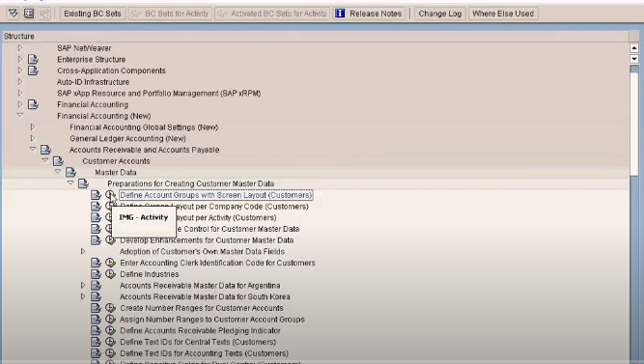This screenshot has width=644, height=364.
Task: Open Existing BC Sets
Action: tap(93, 14)
